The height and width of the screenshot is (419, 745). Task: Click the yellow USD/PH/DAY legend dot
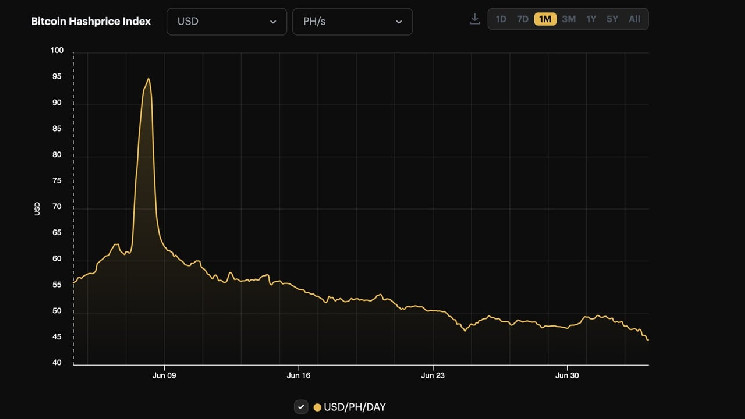(317, 407)
